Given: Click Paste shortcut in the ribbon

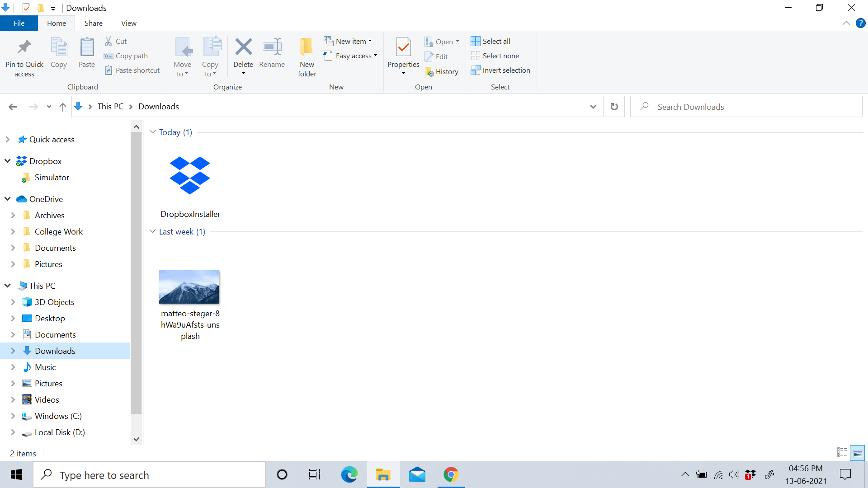Looking at the screenshot, I should click(x=132, y=70).
